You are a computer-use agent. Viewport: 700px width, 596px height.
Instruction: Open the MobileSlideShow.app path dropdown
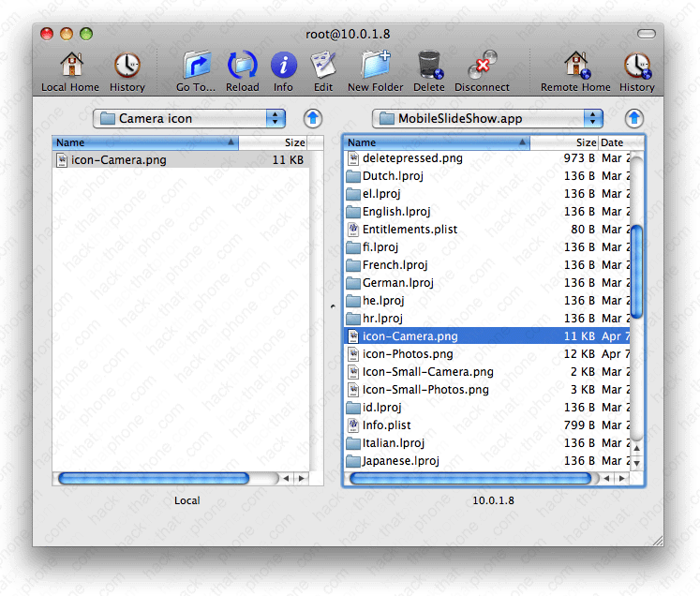click(486, 118)
